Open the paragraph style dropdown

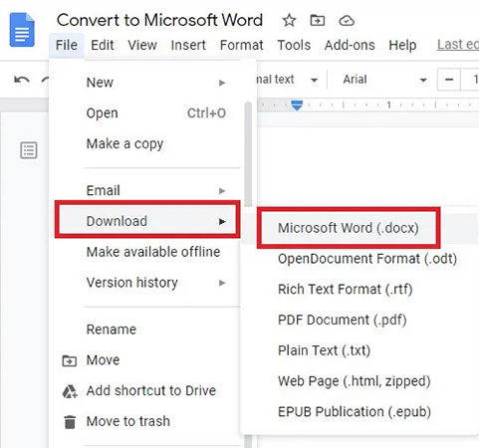[x=287, y=80]
